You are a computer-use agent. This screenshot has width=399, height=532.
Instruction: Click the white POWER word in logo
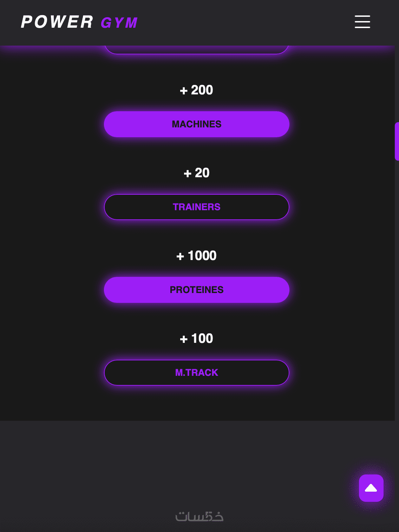click(57, 22)
